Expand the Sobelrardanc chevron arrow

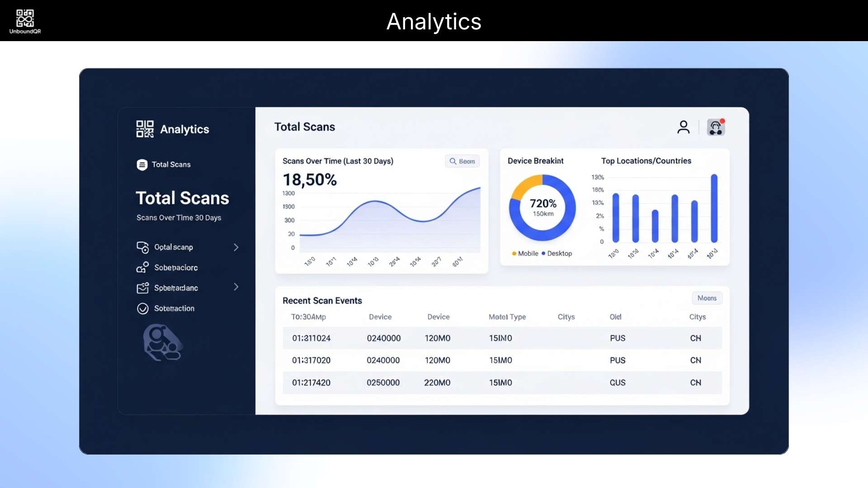[x=236, y=287]
